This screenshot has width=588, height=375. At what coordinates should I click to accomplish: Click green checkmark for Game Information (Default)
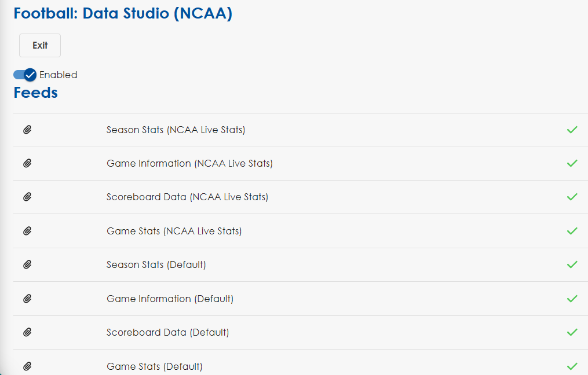[572, 299]
